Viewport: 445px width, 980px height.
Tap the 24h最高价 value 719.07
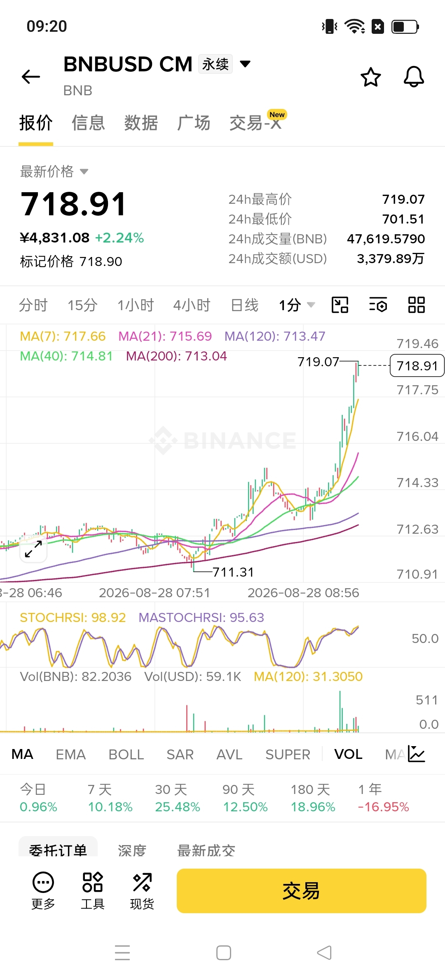pyautogui.click(x=403, y=199)
